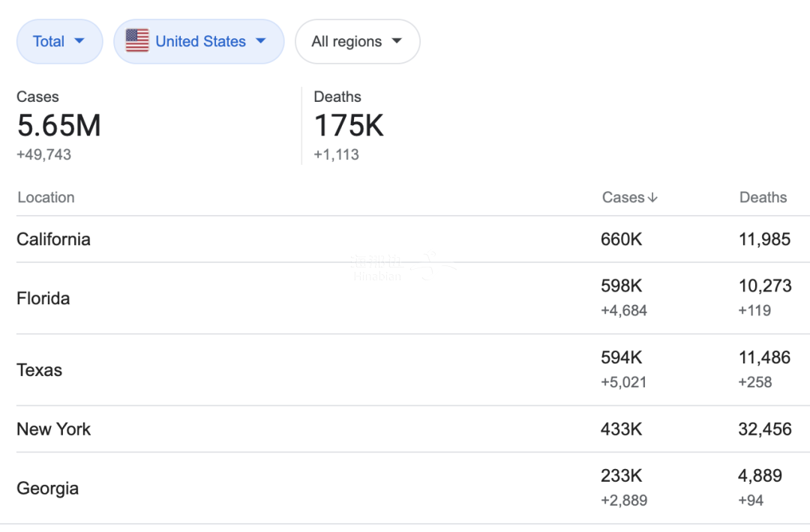
Task: Click the sort arrow next to Cases
Action: pyautogui.click(x=652, y=198)
